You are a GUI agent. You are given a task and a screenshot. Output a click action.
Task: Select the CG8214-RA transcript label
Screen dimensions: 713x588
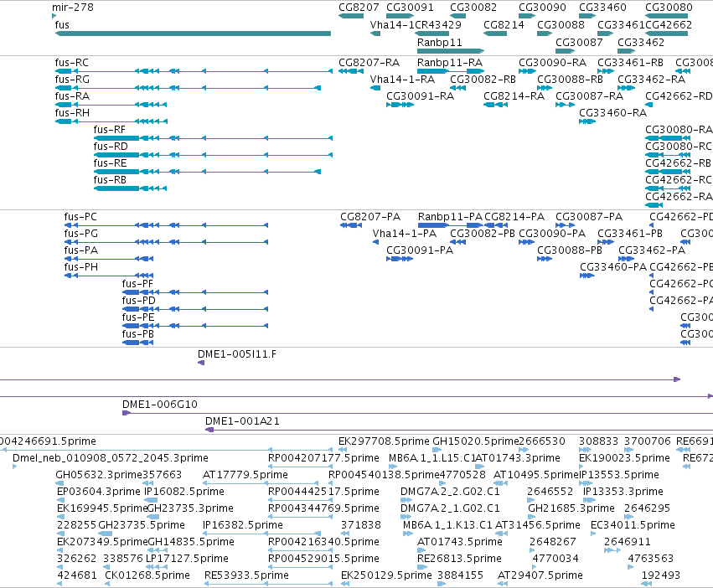514,96
